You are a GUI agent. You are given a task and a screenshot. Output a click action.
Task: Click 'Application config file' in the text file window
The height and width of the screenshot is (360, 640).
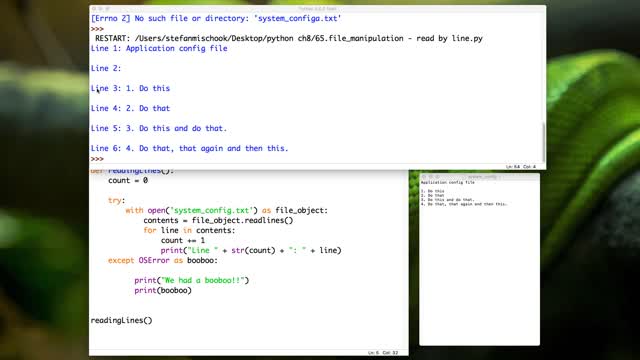pos(448,182)
